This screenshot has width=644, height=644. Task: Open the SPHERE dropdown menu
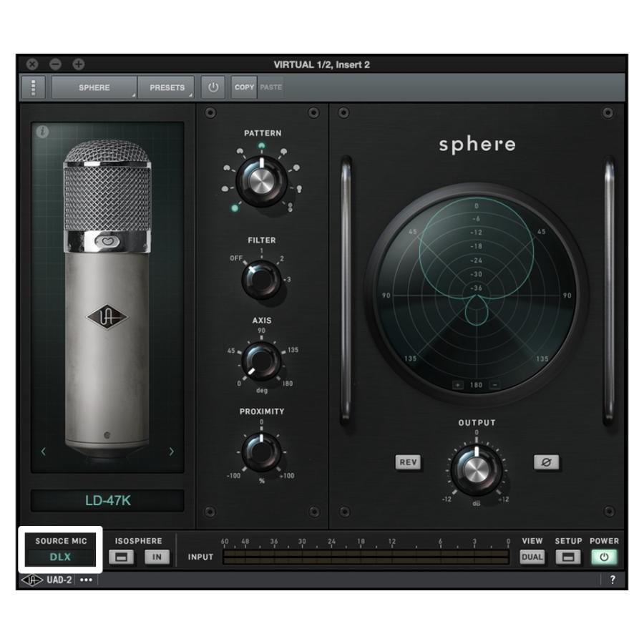tap(94, 87)
